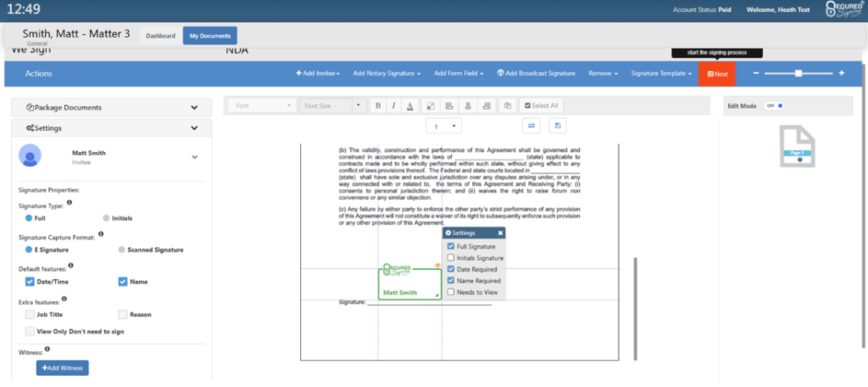Open the My Documents tab
868x387 pixels.
coord(210,36)
